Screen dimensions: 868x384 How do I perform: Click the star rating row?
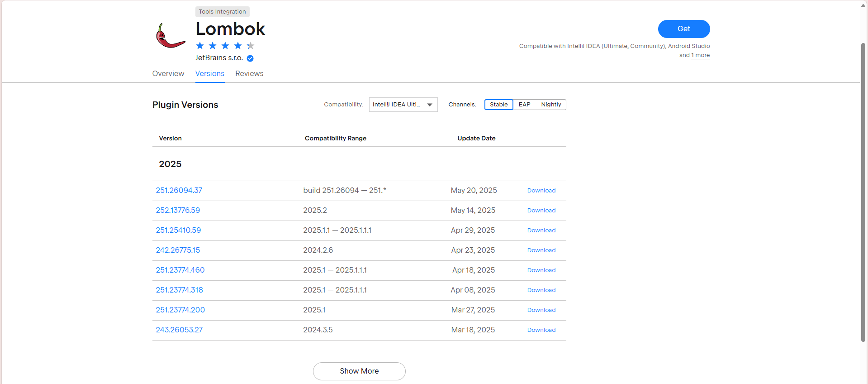point(225,46)
